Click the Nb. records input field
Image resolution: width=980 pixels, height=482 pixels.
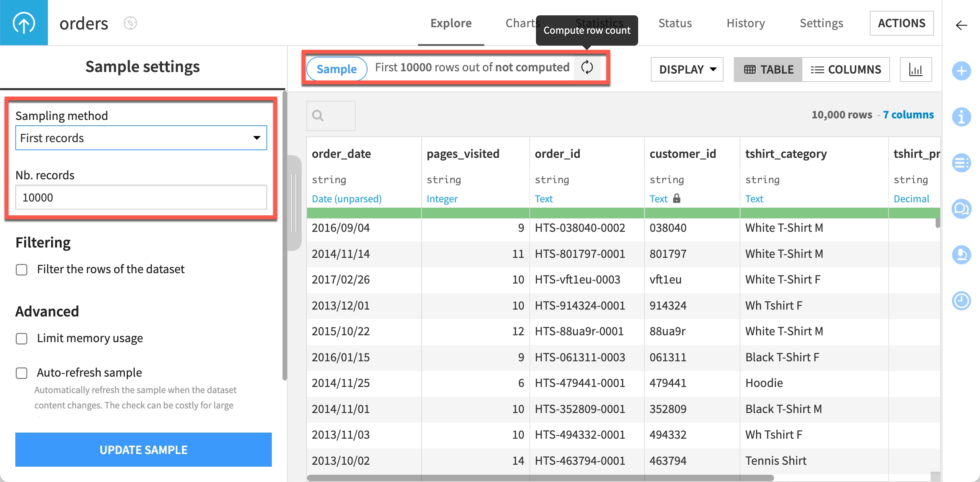[141, 197]
